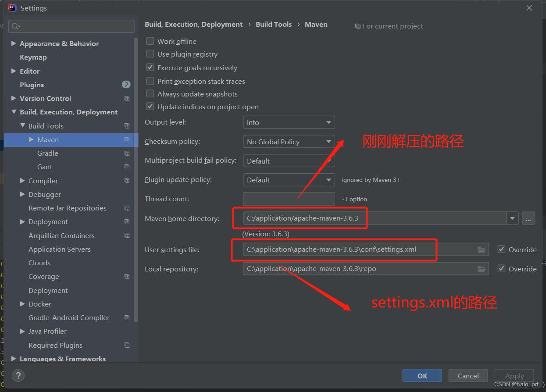Open the Plugin update policy dropdown
The width and height of the screenshot is (546, 392).
(289, 180)
